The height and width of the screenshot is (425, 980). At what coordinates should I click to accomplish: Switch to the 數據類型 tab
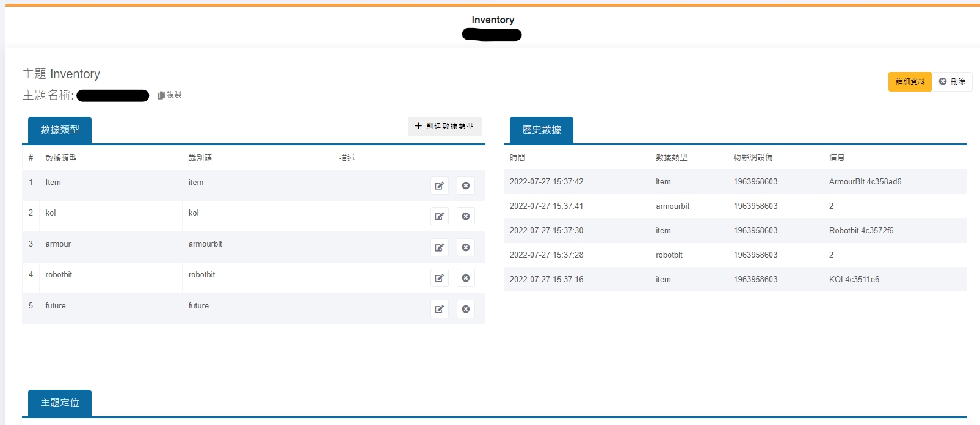[60, 129]
